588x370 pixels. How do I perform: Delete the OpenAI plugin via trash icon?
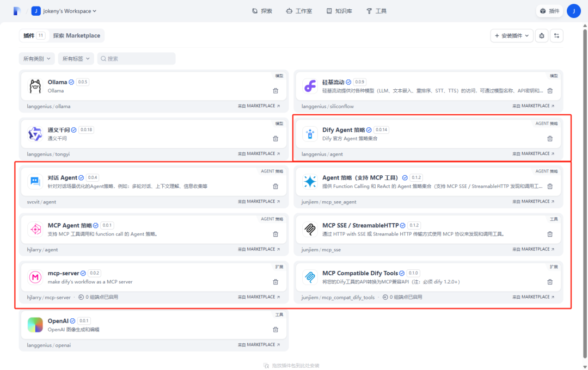tap(275, 330)
